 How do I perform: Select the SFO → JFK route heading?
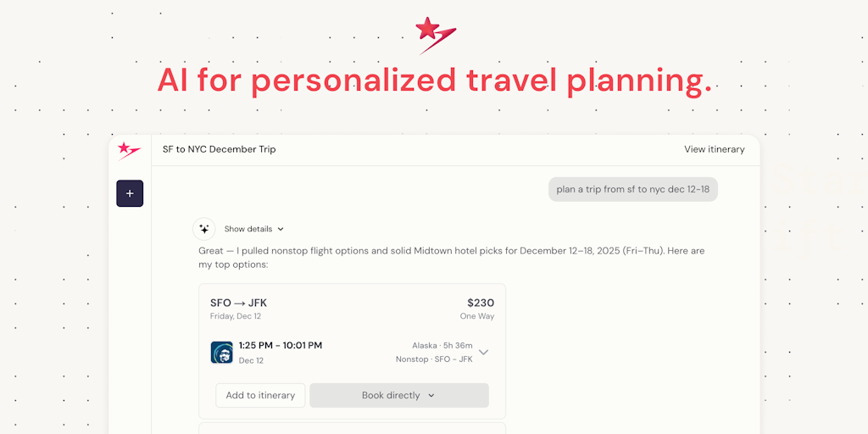tap(238, 303)
